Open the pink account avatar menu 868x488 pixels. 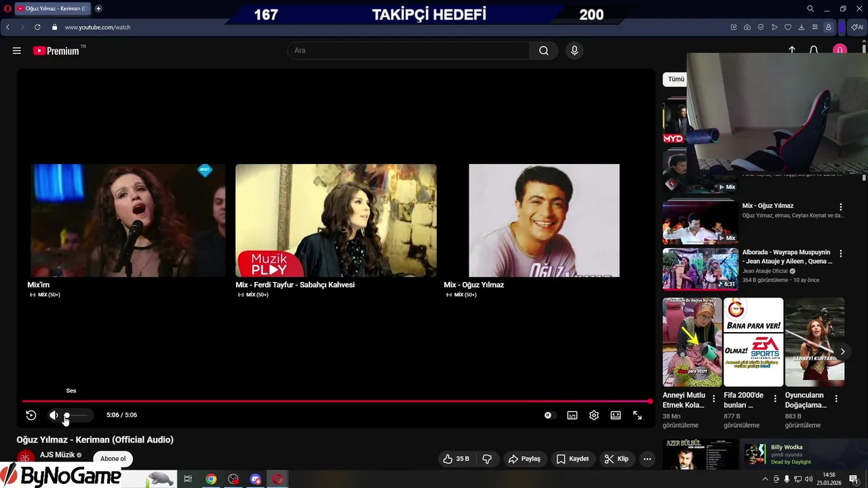(x=840, y=51)
